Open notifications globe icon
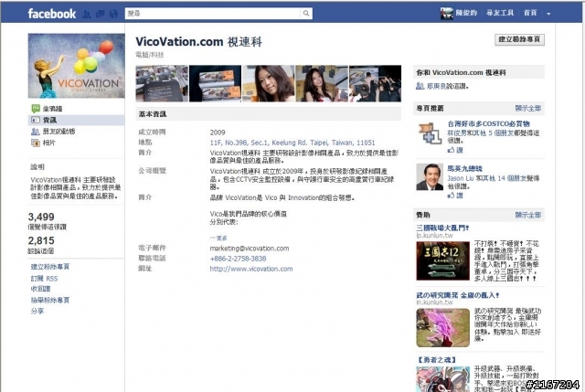585x392 pixels. (x=113, y=15)
